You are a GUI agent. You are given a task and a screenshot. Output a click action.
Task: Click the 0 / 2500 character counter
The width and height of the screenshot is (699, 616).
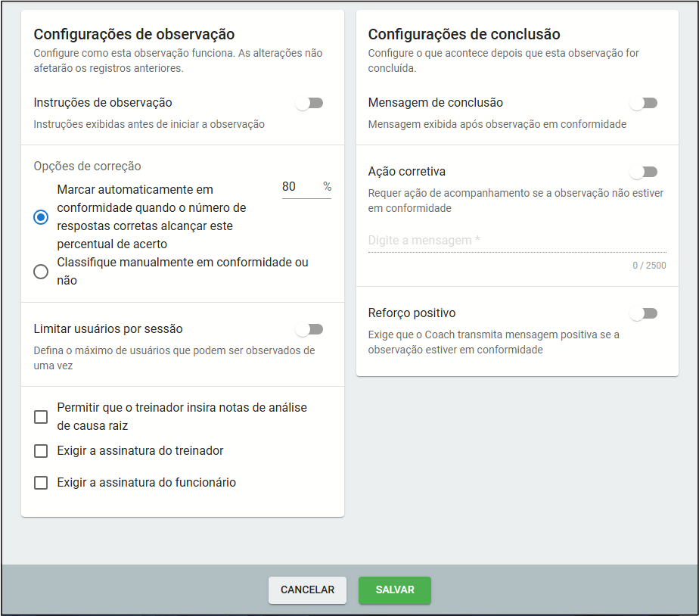[x=649, y=266]
